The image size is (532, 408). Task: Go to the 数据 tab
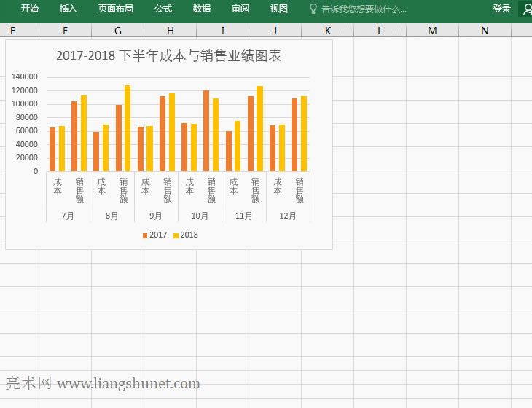[202, 9]
